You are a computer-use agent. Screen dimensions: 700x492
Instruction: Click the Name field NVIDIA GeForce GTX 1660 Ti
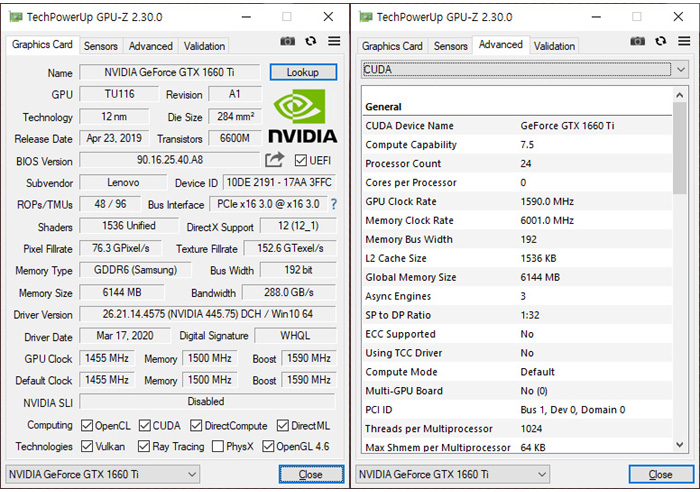170,72
